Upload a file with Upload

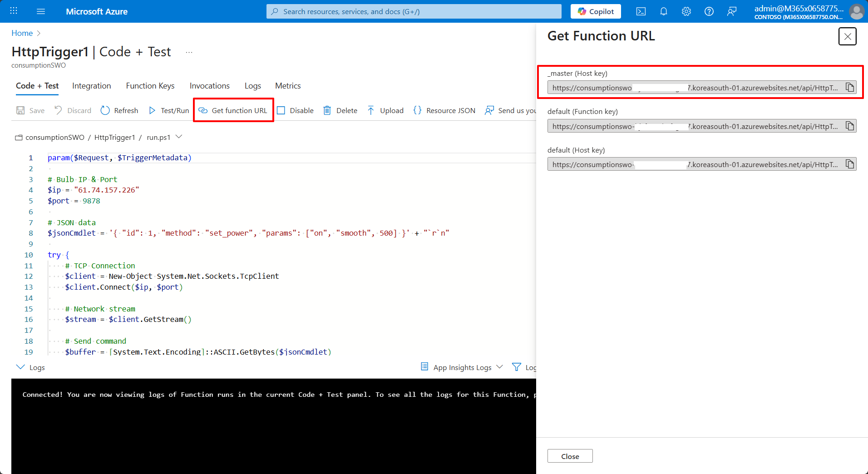coord(385,110)
